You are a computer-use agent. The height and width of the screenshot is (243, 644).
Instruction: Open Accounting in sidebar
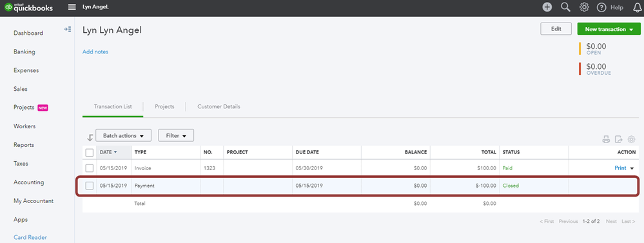[29, 182]
